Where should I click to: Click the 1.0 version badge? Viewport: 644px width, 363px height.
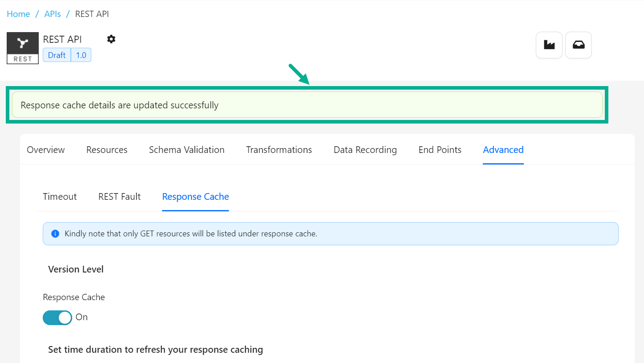coord(81,55)
